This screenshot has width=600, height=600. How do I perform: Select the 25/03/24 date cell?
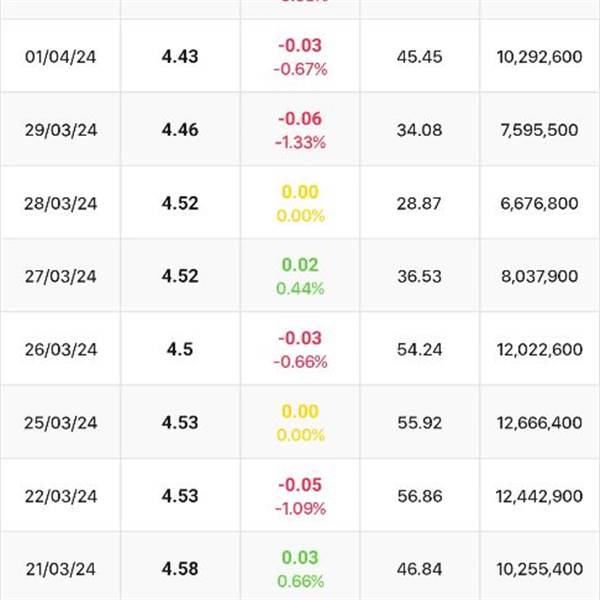(x=60, y=423)
